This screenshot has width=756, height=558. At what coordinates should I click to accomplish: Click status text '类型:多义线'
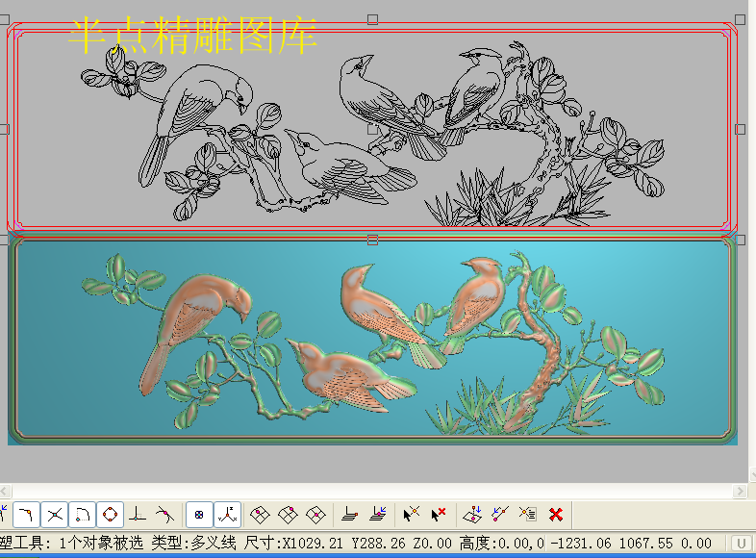[x=193, y=543]
